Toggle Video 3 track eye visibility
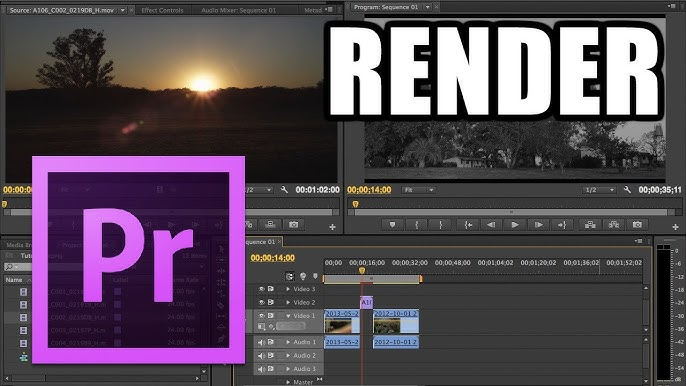 (262, 289)
